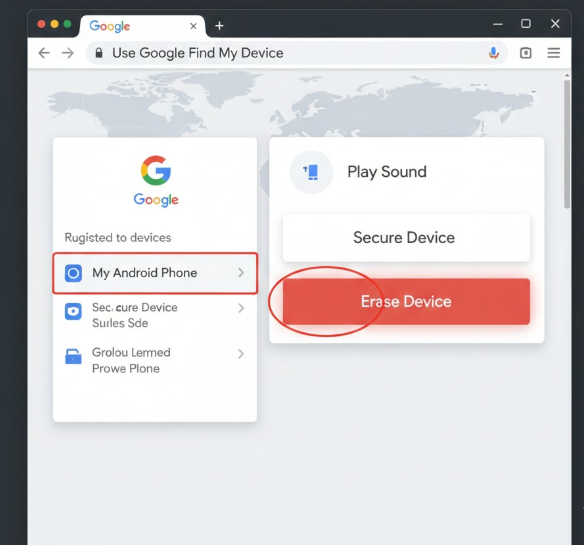Click the green macOS fullscreen dot
Screen dimensions: 584x546
(67, 24)
